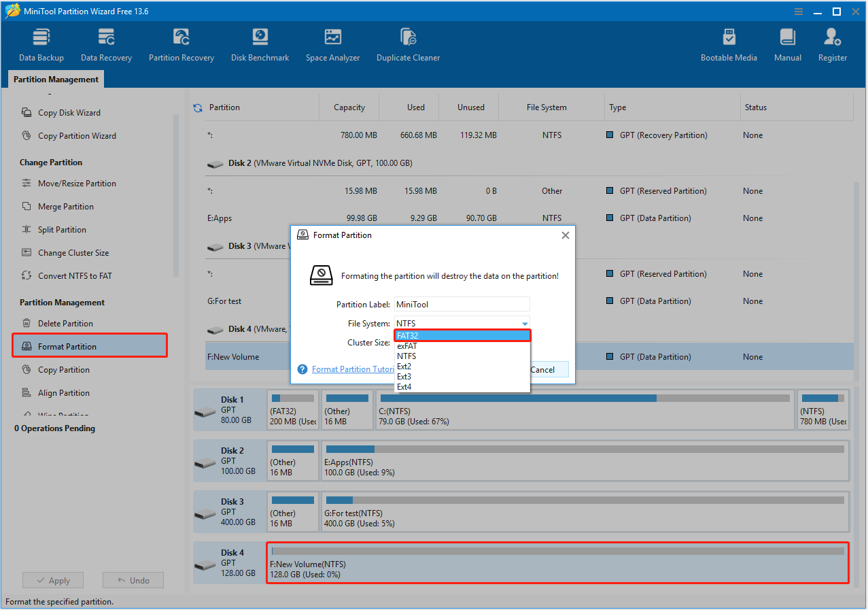Open the Format Partition Tutorial link

[x=353, y=369]
